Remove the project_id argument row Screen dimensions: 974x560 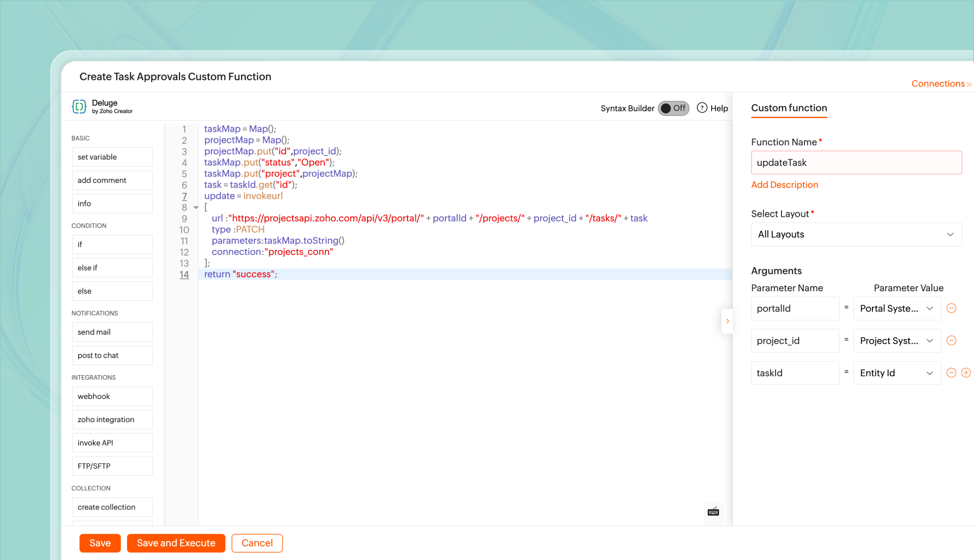[951, 340]
